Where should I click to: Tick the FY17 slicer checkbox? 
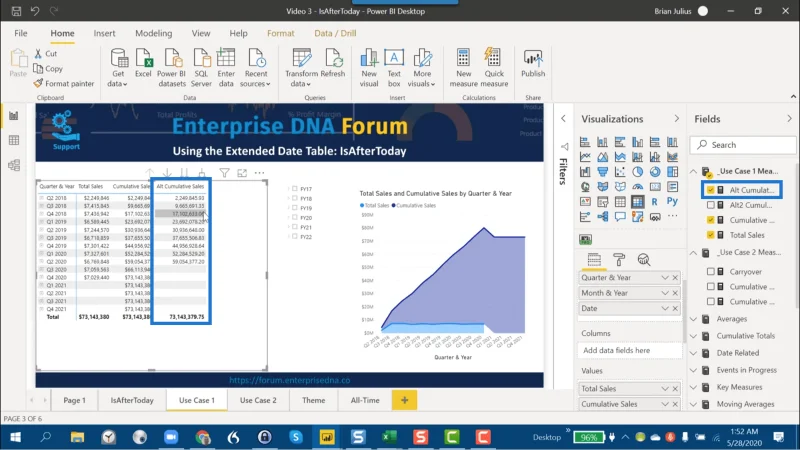point(294,189)
